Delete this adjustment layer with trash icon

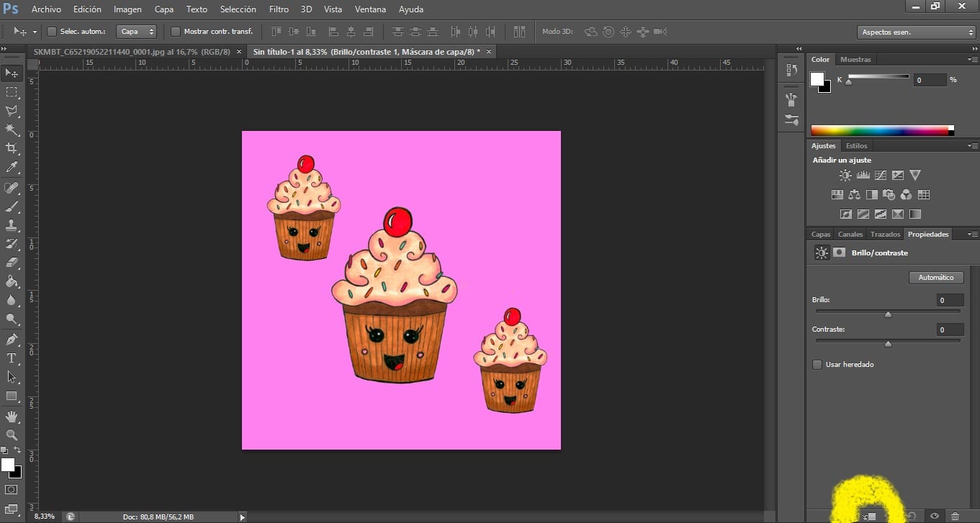[x=955, y=516]
